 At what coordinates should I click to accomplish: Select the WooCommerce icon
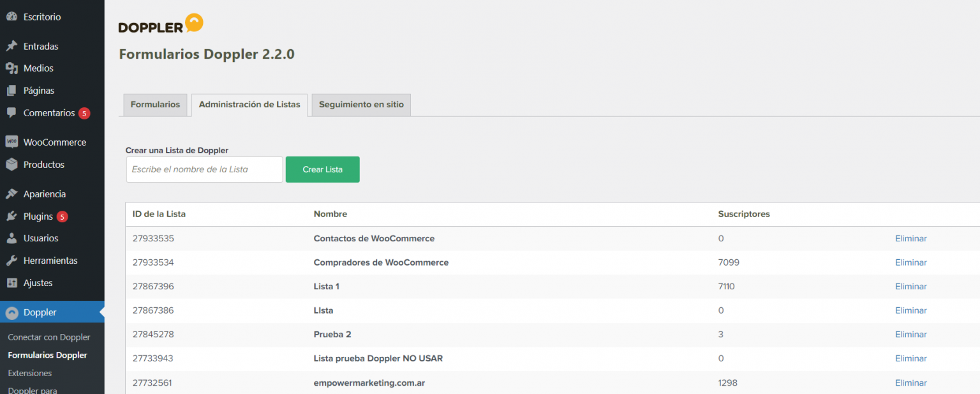(x=13, y=141)
